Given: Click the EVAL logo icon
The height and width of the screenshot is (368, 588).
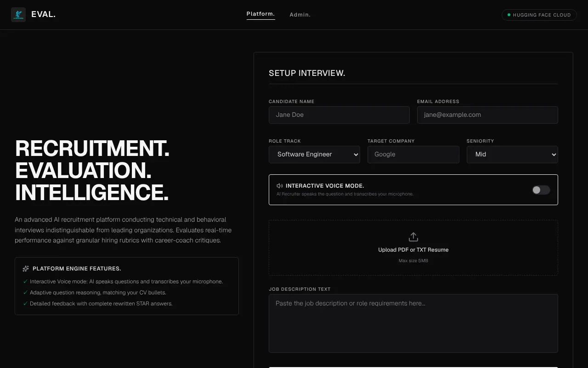Looking at the screenshot, I should pos(18,15).
